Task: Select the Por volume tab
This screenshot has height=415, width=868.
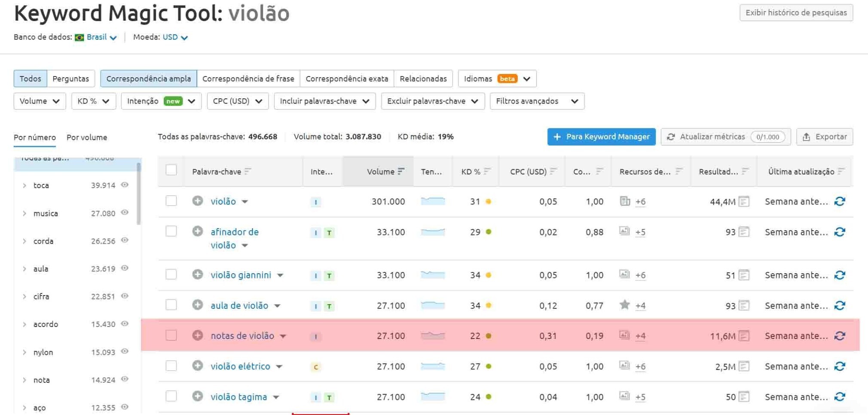Action: 87,137
